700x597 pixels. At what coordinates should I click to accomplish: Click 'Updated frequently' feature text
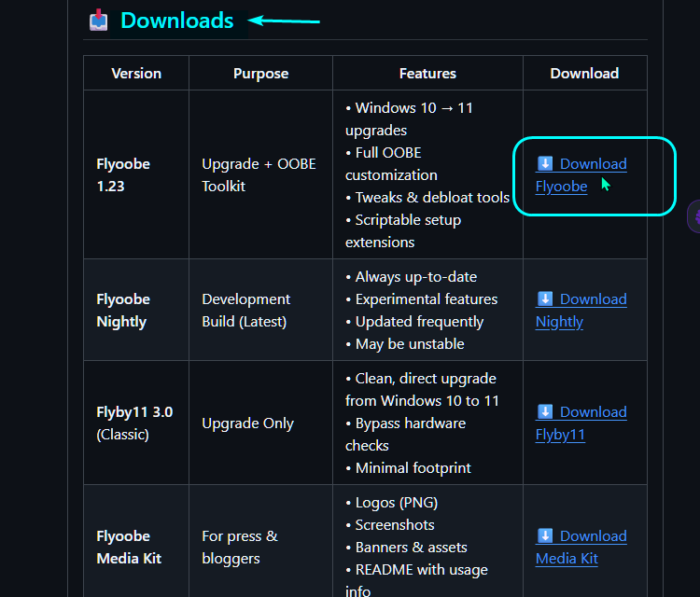[x=414, y=321]
